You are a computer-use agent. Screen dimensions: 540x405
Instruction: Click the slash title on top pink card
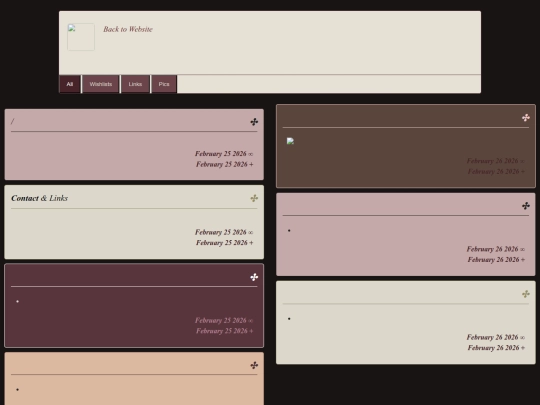coord(12,121)
